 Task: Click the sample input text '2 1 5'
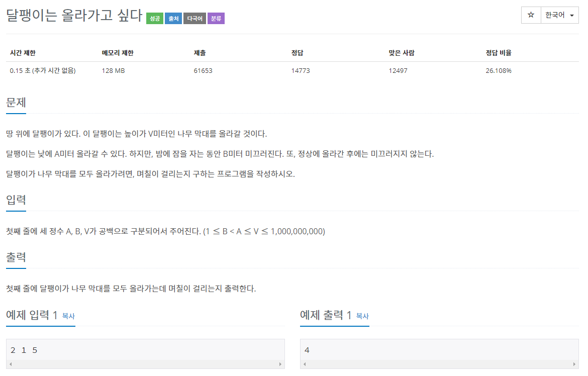coord(24,350)
